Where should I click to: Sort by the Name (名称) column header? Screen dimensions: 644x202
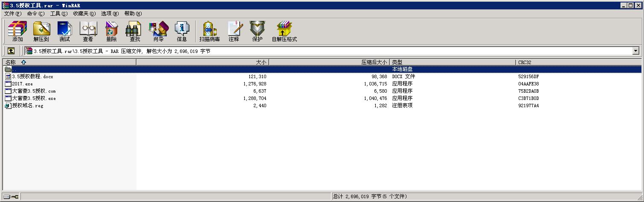(68, 62)
